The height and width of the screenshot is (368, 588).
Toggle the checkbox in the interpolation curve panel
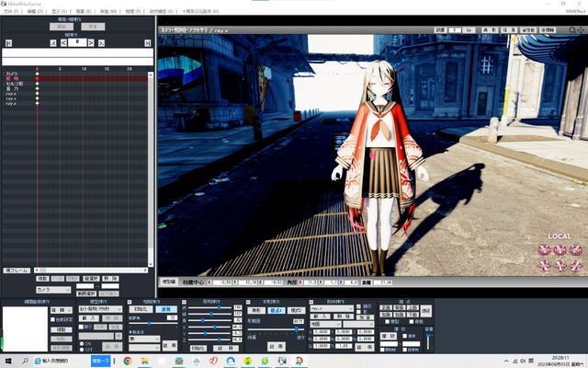click(x=53, y=319)
